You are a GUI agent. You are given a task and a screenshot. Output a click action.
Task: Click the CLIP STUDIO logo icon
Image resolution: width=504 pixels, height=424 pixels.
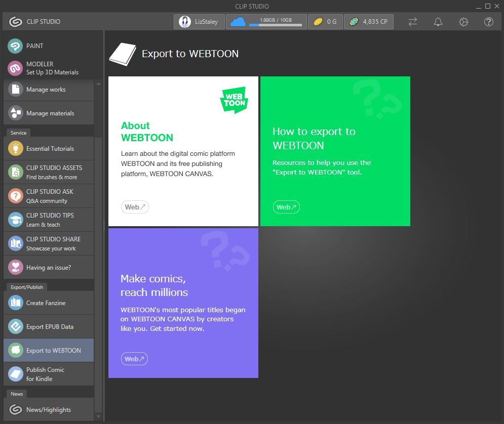pyautogui.click(x=15, y=22)
